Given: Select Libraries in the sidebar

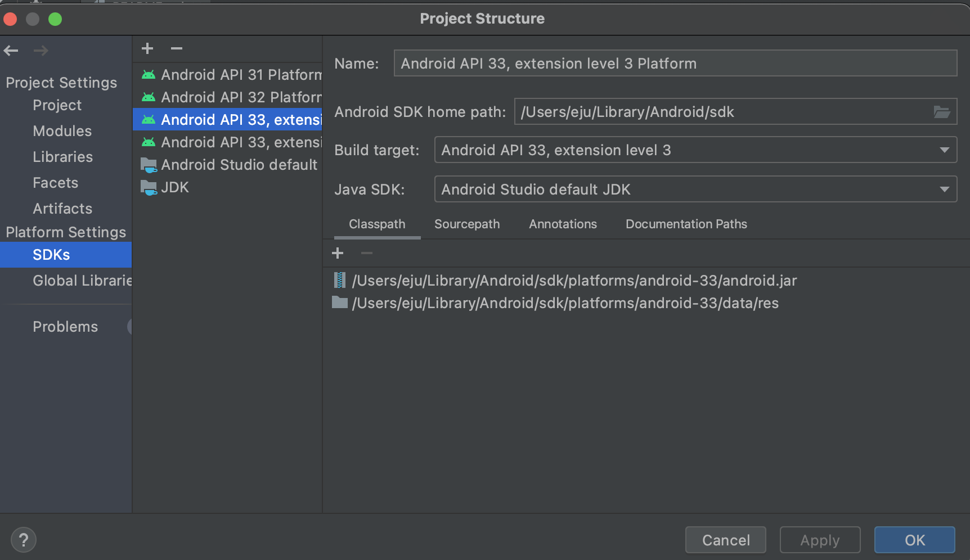Looking at the screenshot, I should click(63, 157).
